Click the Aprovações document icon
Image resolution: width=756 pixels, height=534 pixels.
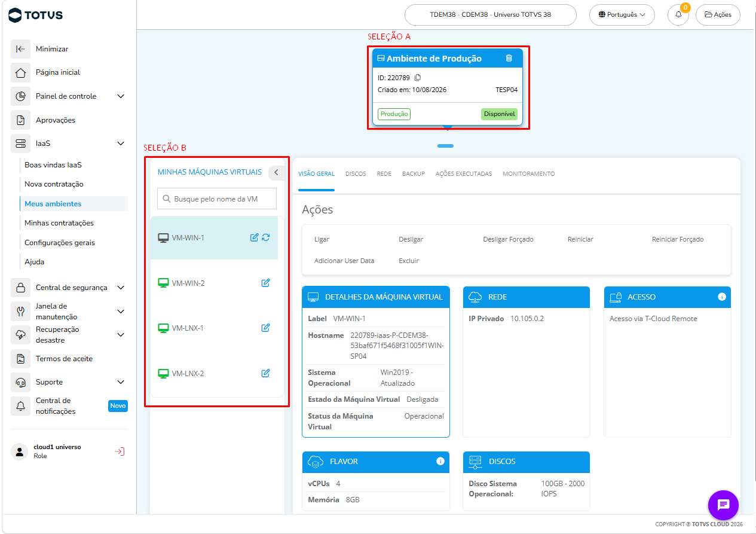click(x=20, y=120)
